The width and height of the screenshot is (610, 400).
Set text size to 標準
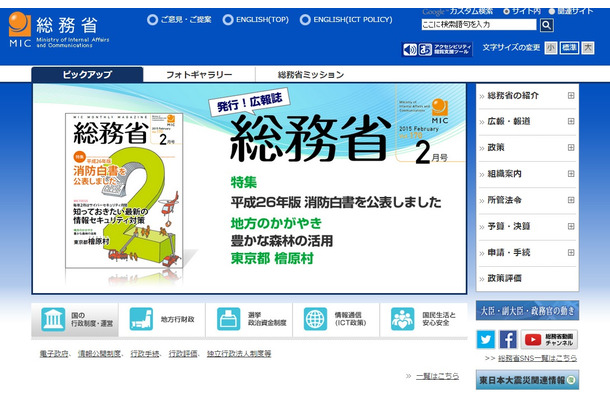click(569, 48)
